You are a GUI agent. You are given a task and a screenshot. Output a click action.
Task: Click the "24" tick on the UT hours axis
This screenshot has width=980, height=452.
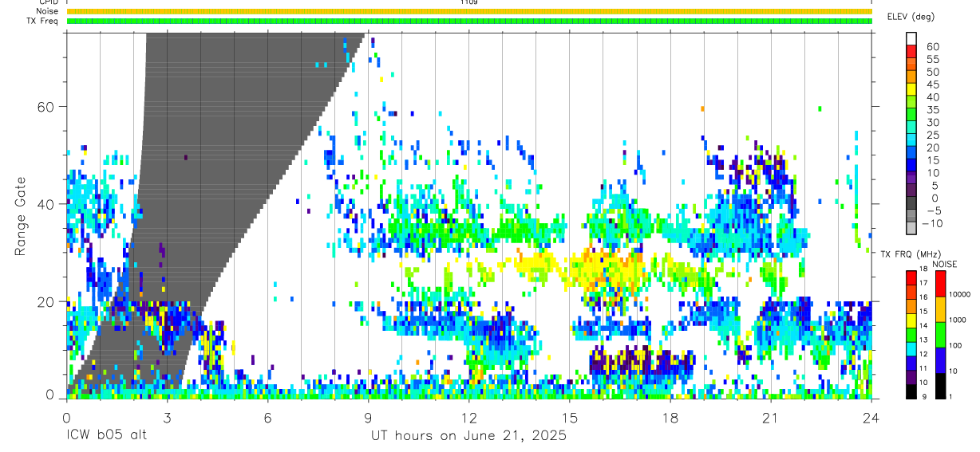coord(871,418)
